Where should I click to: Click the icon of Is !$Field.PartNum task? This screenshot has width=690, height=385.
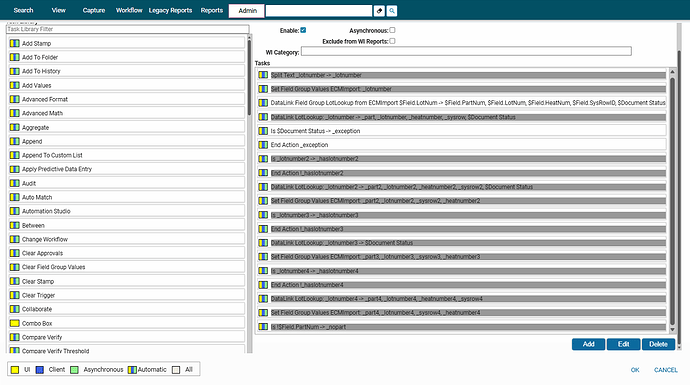point(263,326)
